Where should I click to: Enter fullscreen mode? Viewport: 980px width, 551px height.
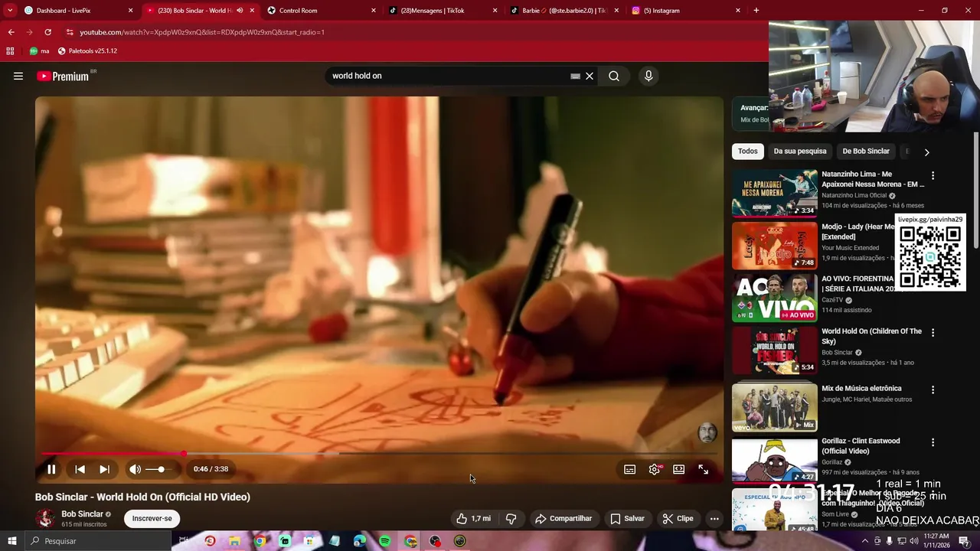703,469
